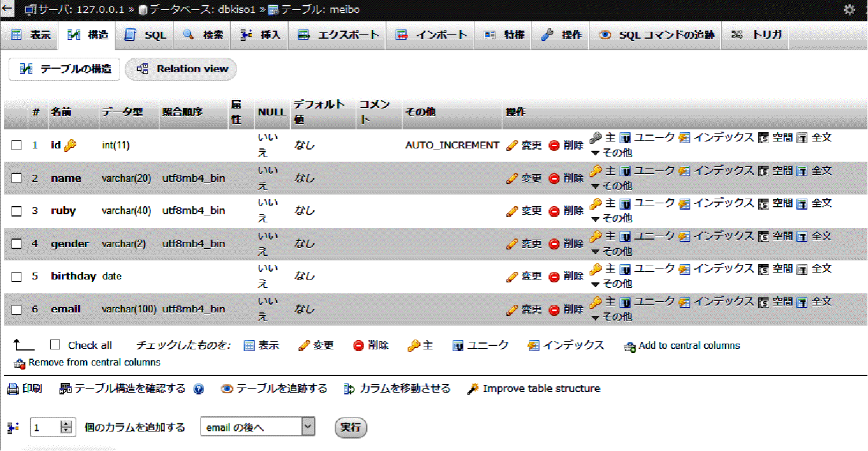Switch to the SQL tab
Image resolution: width=868 pixels, height=451 pixels.
146,35
